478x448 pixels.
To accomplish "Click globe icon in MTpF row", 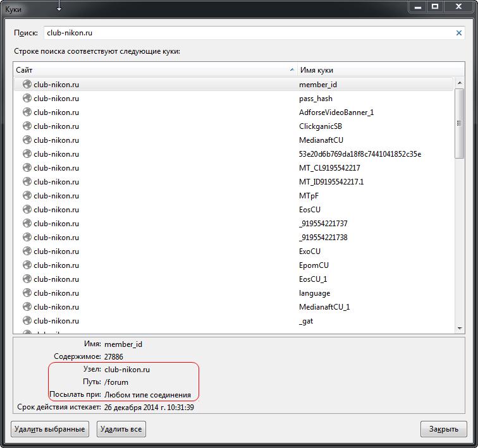I will [27, 196].
